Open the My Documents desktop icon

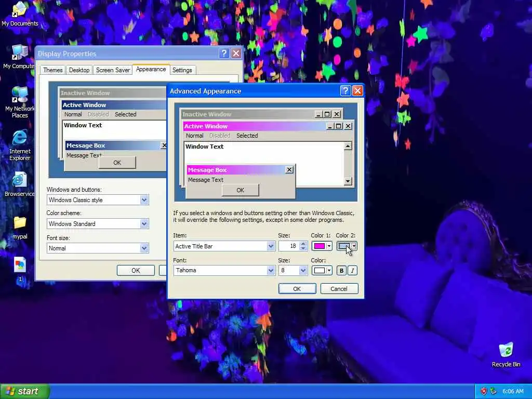(20, 14)
